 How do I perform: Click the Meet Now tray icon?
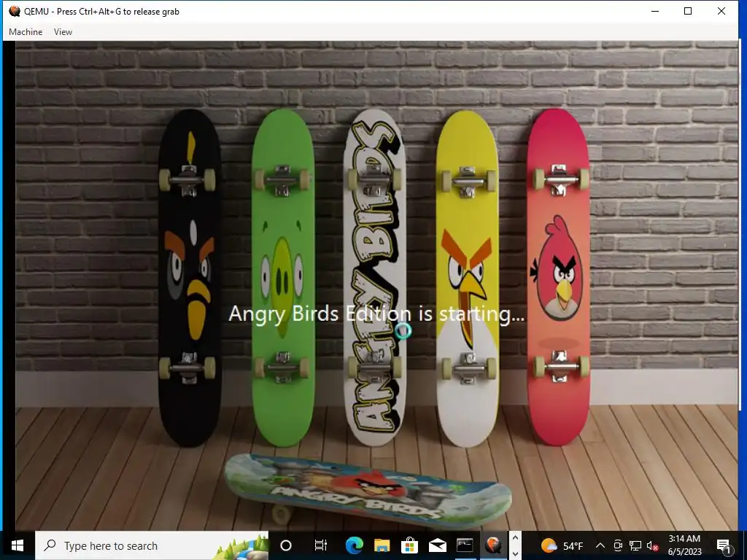click(x=618, y=545)
